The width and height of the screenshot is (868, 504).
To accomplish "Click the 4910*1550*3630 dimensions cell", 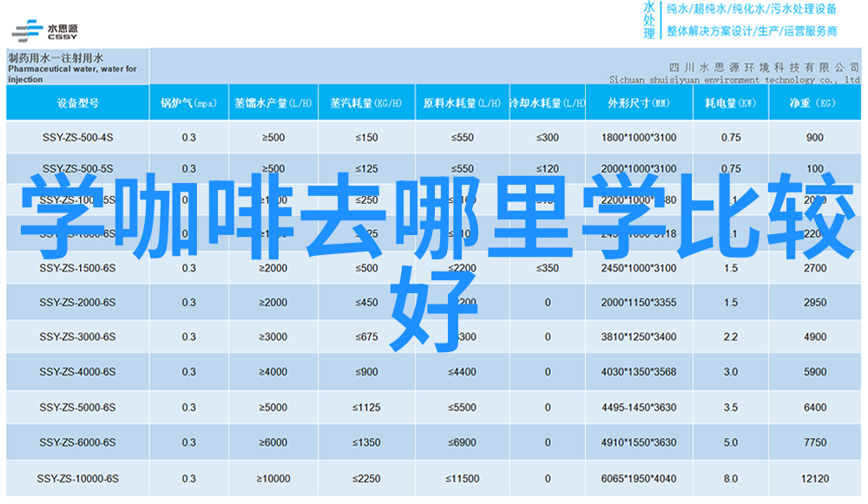I will tap(639, 442).
